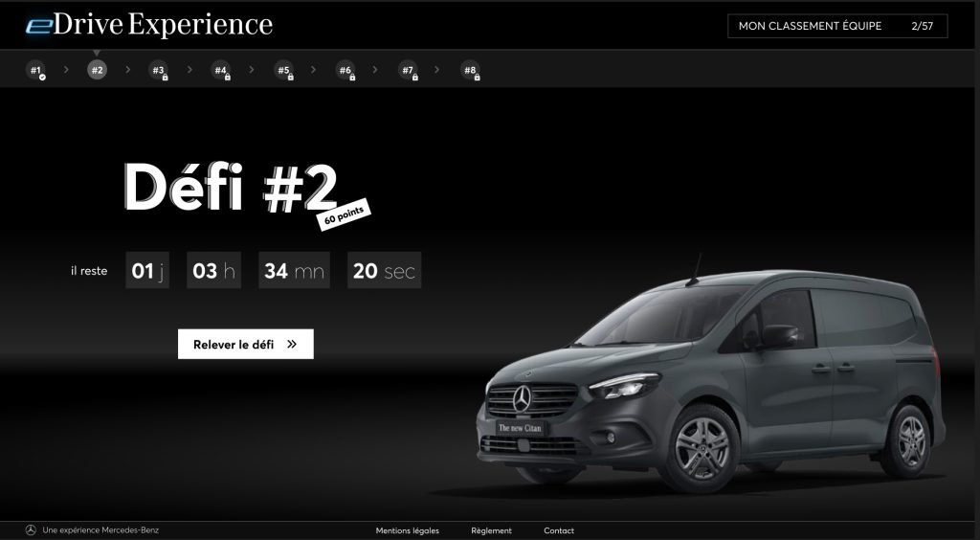Open the Règlement link
The width and height of the screenshot is (980, 540).
(491, 530)
